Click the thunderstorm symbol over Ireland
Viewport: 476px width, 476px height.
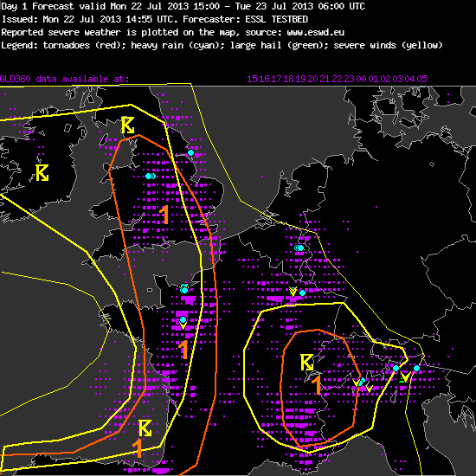42,173
